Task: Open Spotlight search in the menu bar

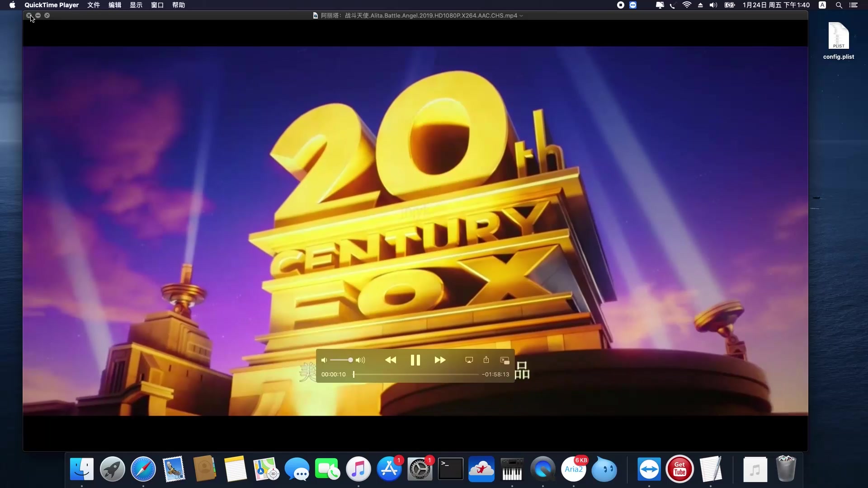Action: (x=839, y=5)
